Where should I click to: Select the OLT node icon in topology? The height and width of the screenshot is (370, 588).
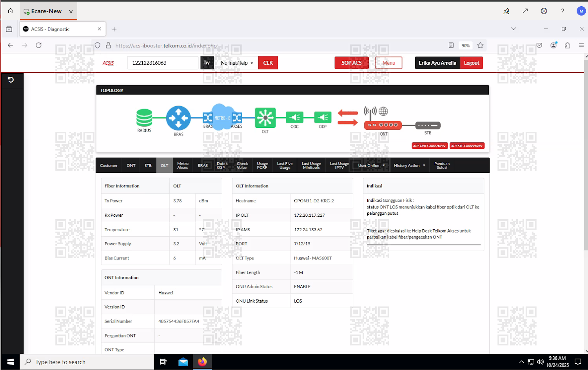click(265, 118)
